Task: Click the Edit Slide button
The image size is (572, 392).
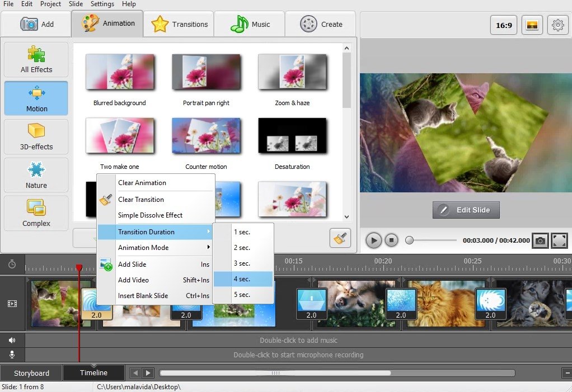Action: click(x=466, y=210)
